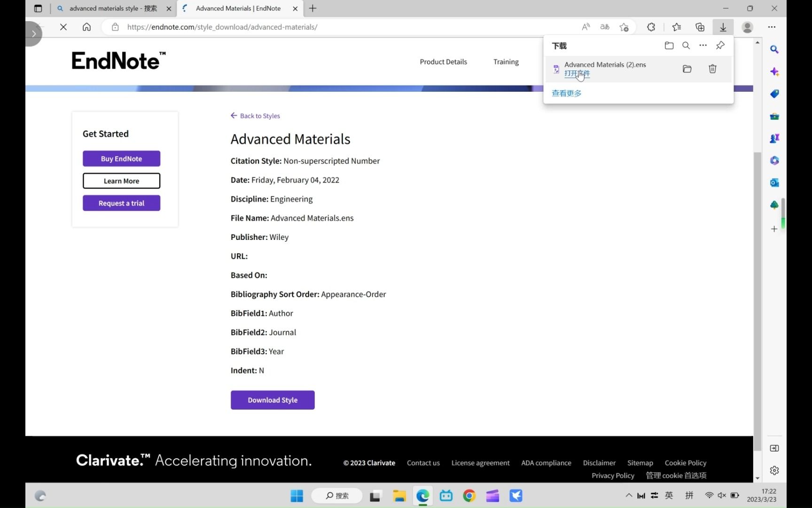812x508 pixels.
Task: Switch to advanced materials style search tab
Action: pos(113,8)
